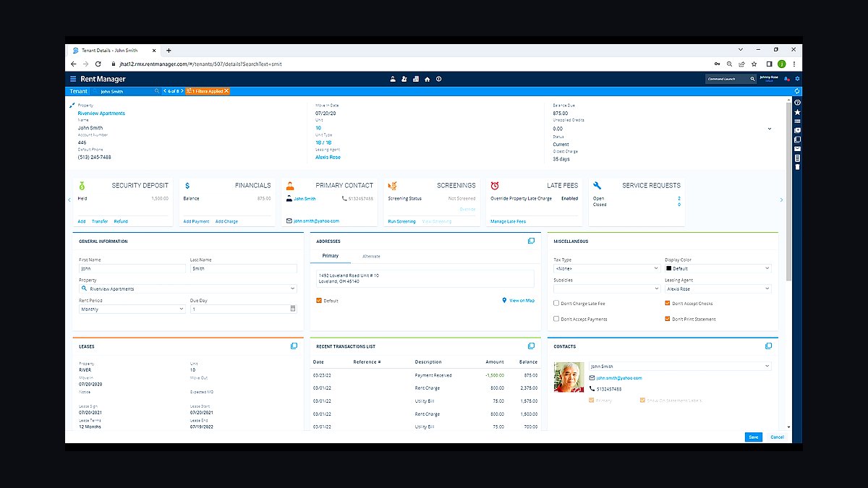
Task: Open the Property dropdown with Riverview Apartments
Action: point(188,288)
